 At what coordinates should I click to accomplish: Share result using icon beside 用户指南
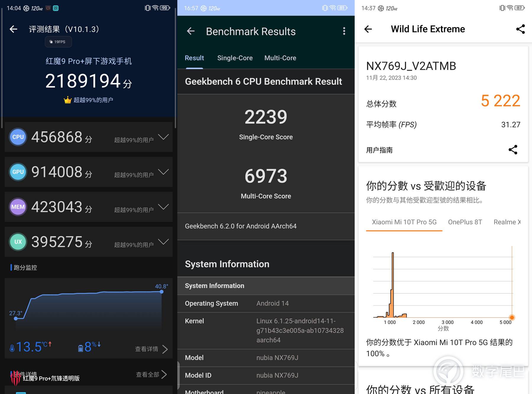(513, 150)
